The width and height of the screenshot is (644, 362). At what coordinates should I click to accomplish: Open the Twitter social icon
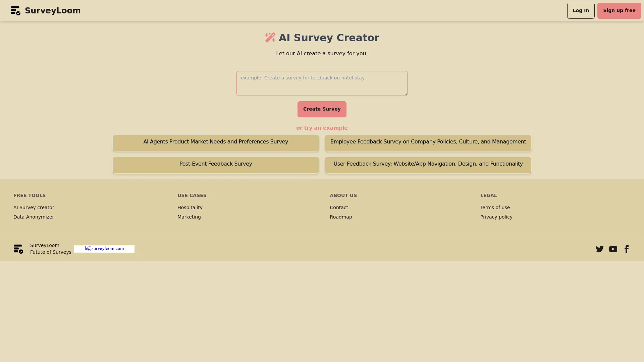pyautogui.click(x=600, y=249)
